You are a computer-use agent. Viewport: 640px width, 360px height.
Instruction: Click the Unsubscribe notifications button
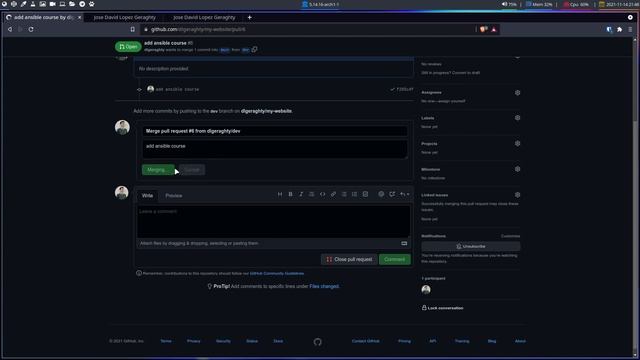[471, 247]
